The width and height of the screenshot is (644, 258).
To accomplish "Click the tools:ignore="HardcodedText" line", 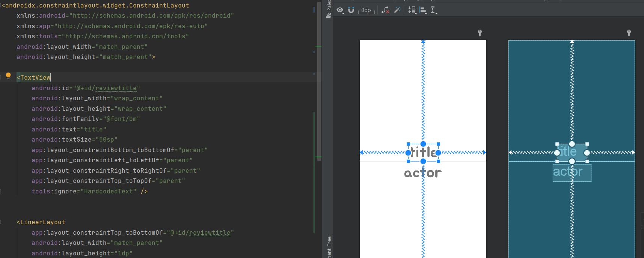I will (89, 191).
